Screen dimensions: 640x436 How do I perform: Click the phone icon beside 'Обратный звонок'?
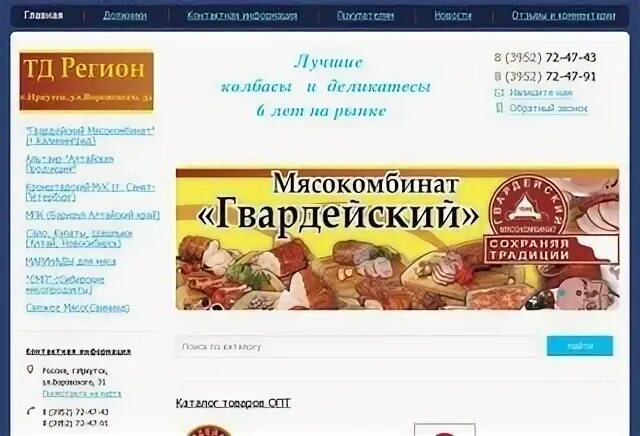[x=499, y=108]
